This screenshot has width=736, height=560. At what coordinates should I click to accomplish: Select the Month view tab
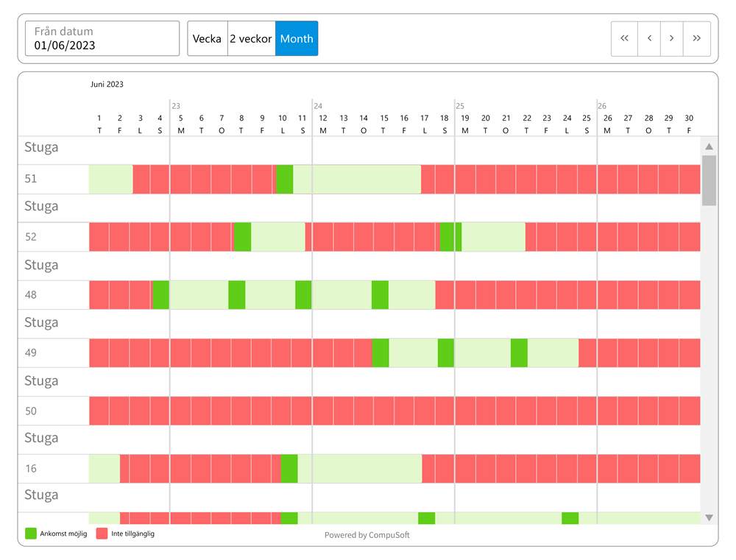297,39
